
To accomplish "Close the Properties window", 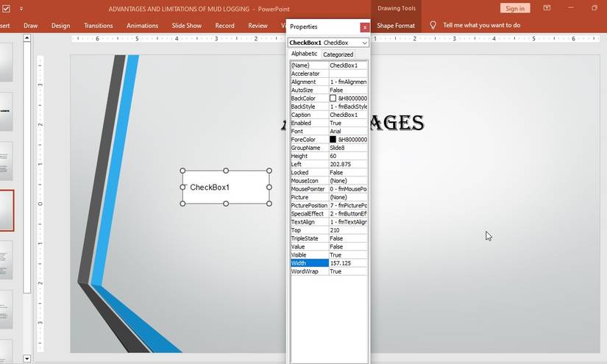I will click(x=364, y=27).
